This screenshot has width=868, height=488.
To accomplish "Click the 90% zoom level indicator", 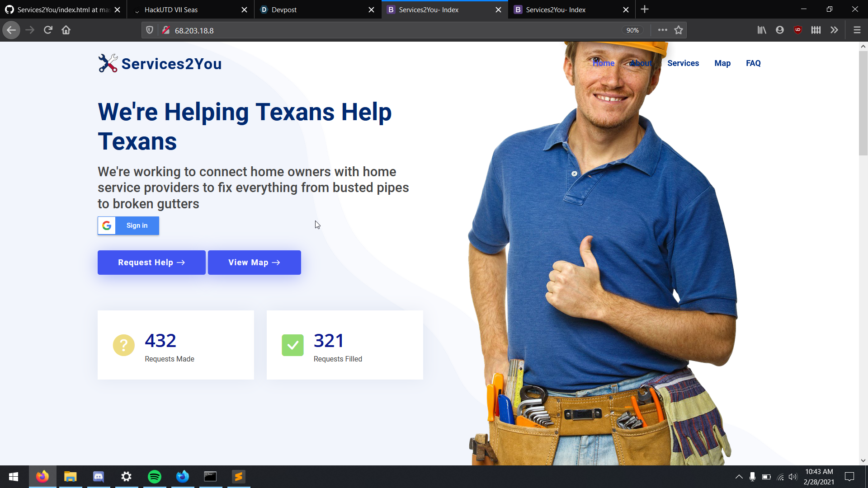I will [632, 30].
